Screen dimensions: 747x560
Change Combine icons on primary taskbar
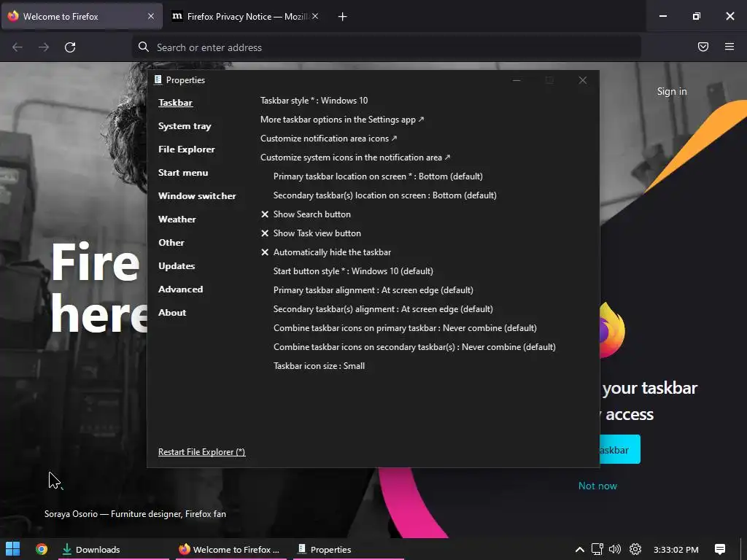405,328
